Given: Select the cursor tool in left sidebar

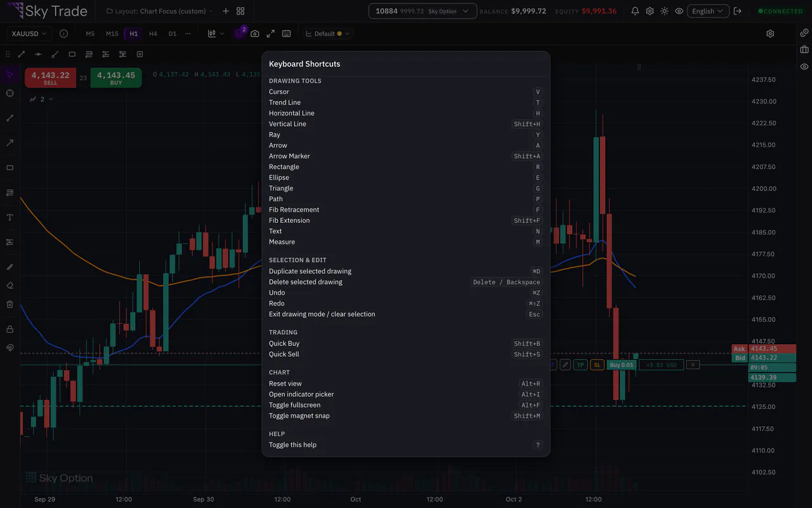Looking at the screenshot, I should 10,75.
